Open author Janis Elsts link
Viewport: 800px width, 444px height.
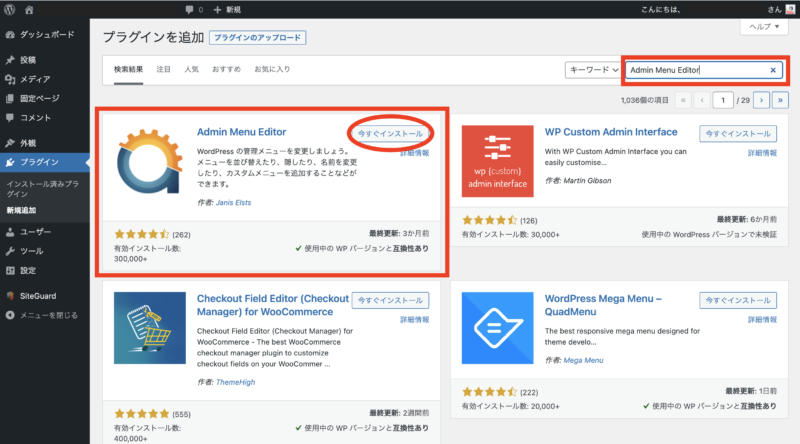pos(233,203)
